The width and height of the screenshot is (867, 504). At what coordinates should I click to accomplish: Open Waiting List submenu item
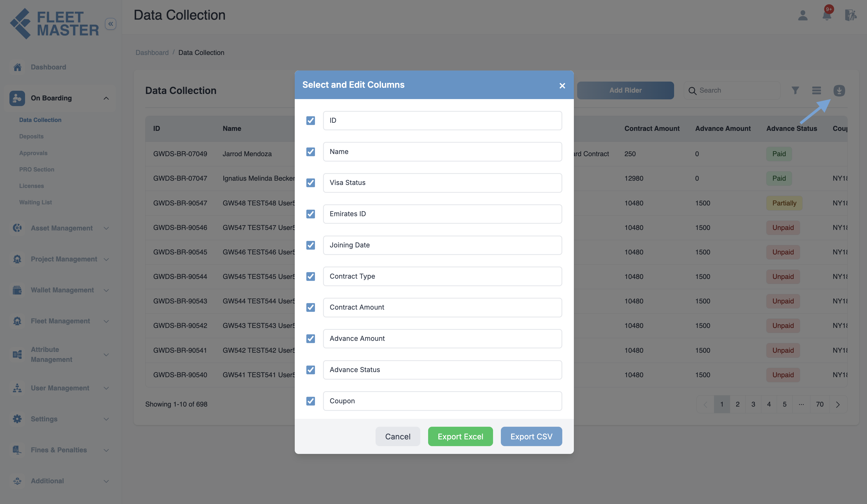click(36, 202)
